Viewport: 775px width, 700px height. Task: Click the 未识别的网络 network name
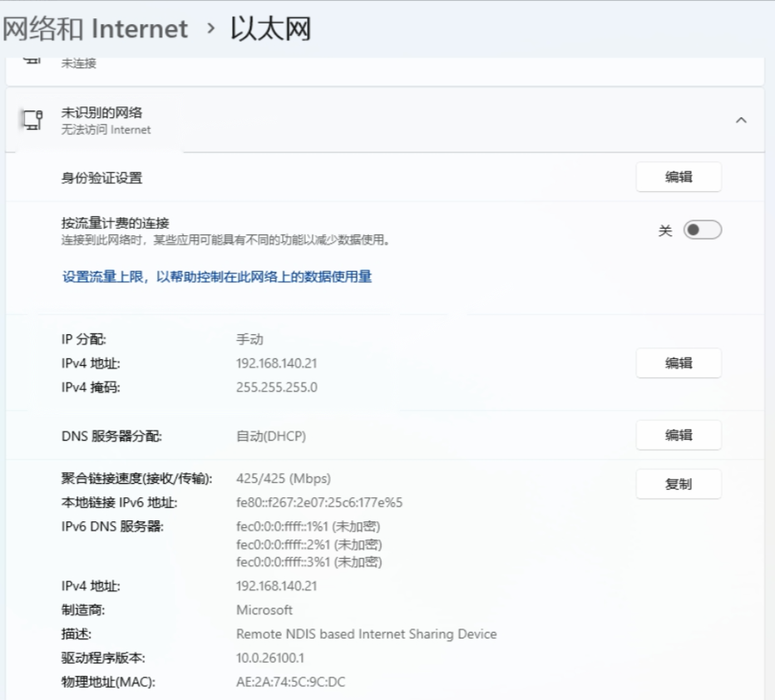101,112
